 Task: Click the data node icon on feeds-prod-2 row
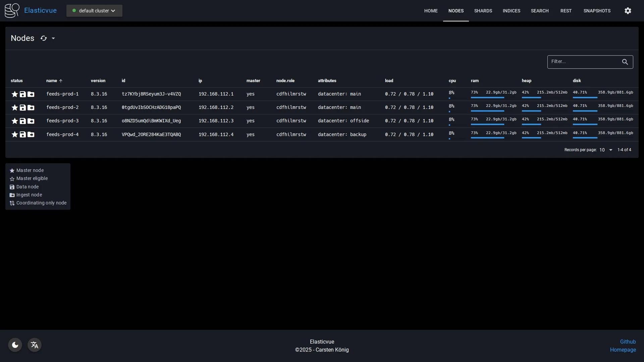[x=22, y=108]
